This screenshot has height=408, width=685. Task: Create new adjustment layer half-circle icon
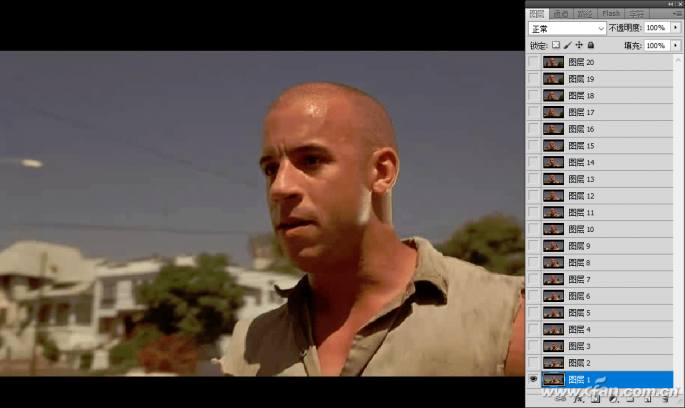(613, 399)
